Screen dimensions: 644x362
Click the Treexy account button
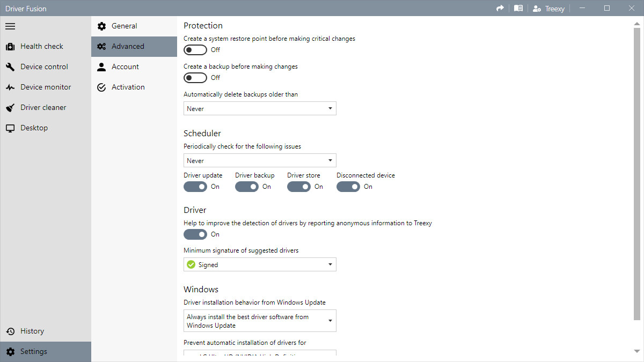click(548, 8)
